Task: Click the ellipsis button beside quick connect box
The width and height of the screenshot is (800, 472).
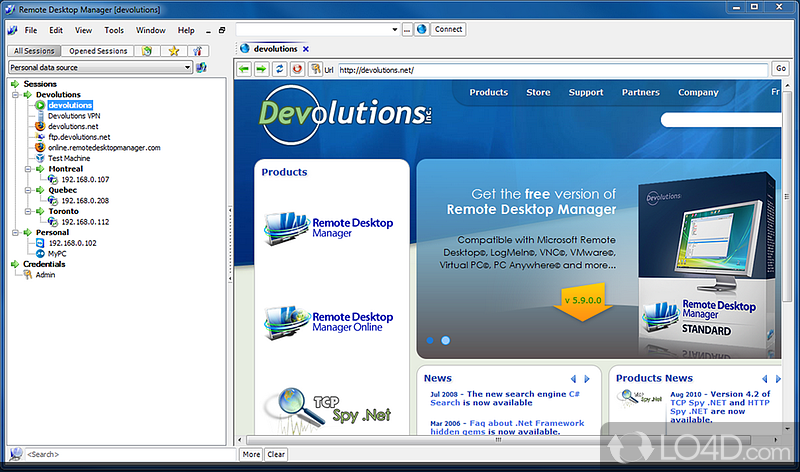Action: [x=407, y=30]
